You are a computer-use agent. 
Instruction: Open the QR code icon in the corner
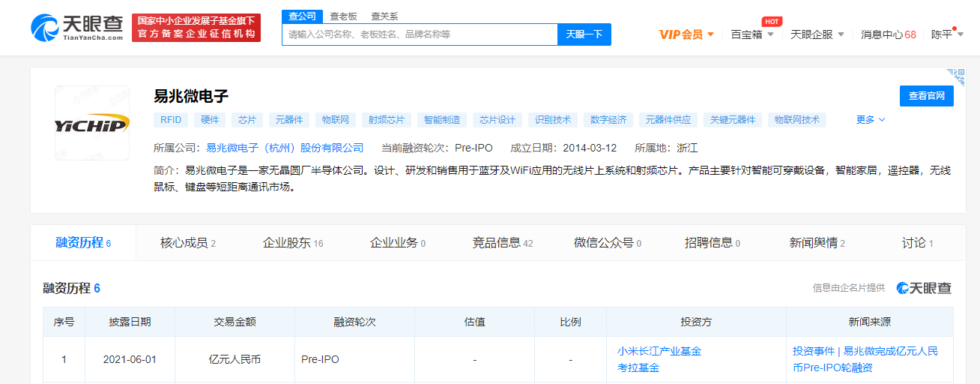pos(956,76)
